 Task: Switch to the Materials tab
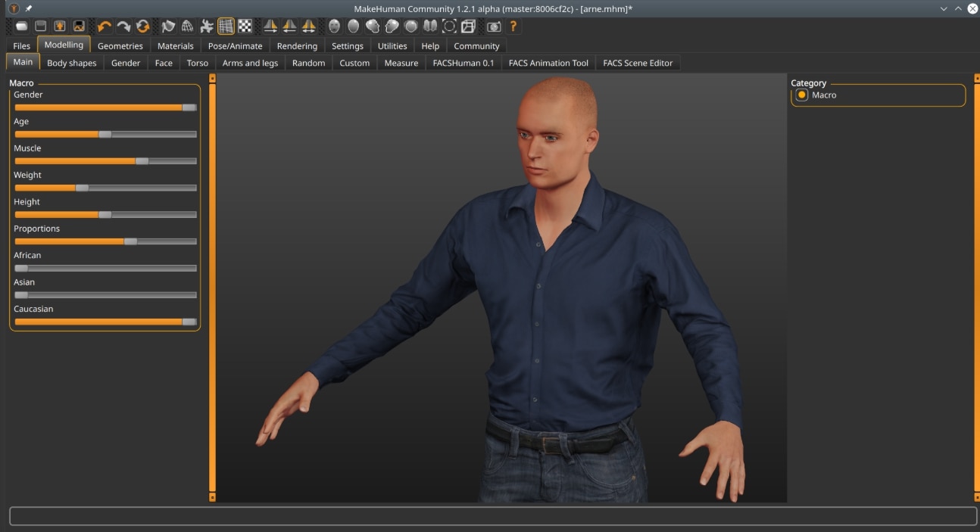point(176,46)
